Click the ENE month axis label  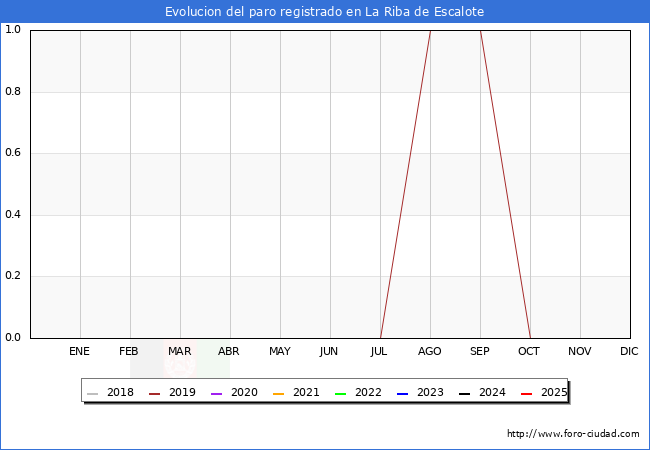pos(80,351)
